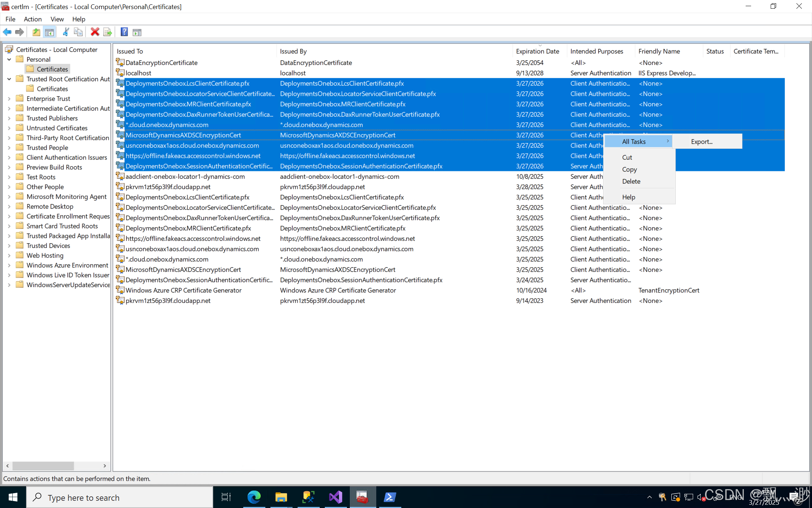This screenshot has width=812, height=508.
Task: Click the blue Help question mark icon
Action: (x=124, y=32)
